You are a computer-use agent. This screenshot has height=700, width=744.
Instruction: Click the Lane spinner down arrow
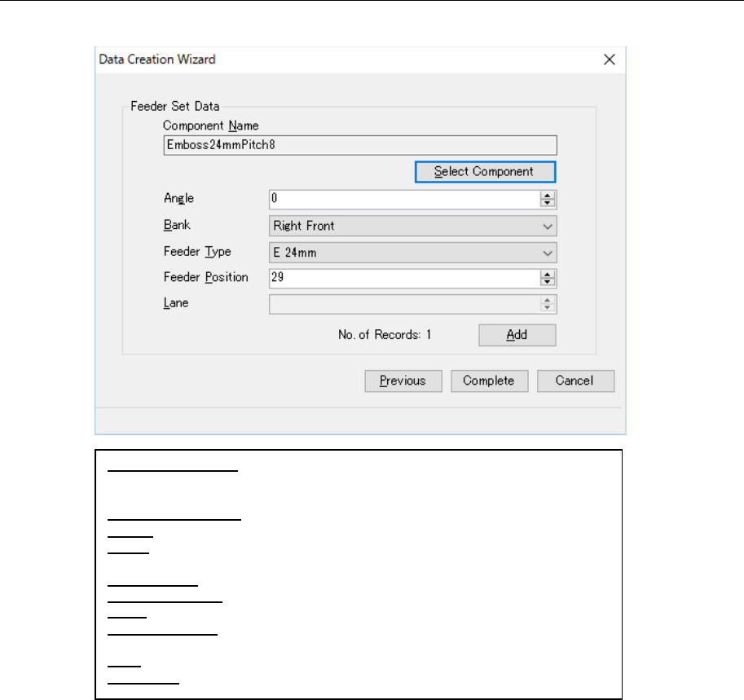[x=548, y=308]
